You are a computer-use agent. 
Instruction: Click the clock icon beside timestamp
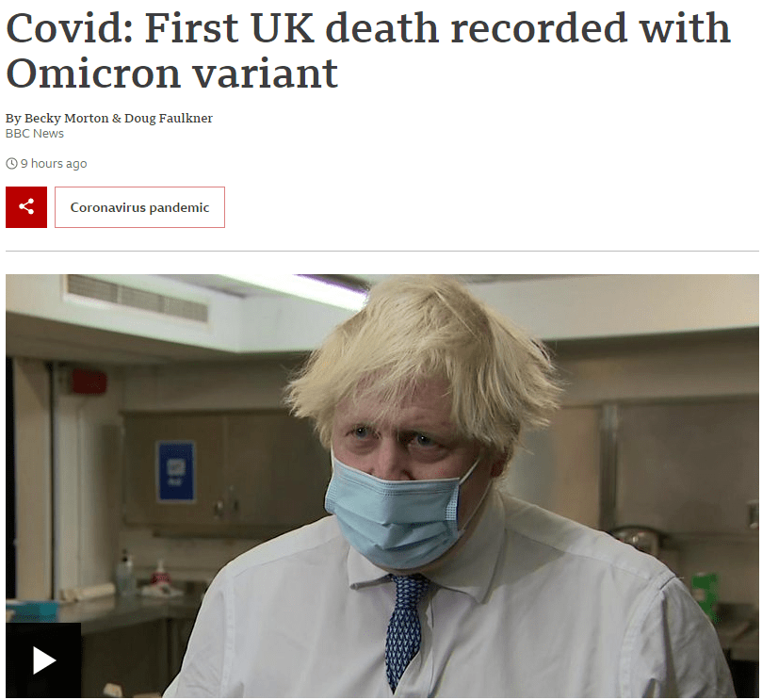(11, 164)
